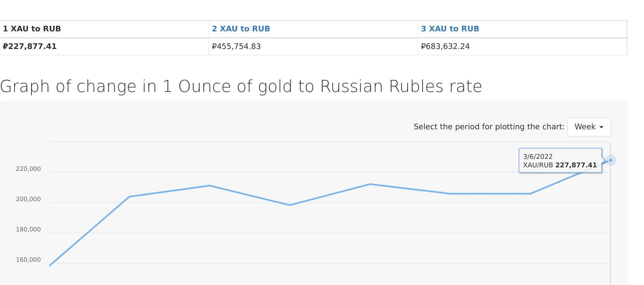The image size is (644, 285).
Task: Open the 2 XAU to RUB link
Action: pos(241,29)
